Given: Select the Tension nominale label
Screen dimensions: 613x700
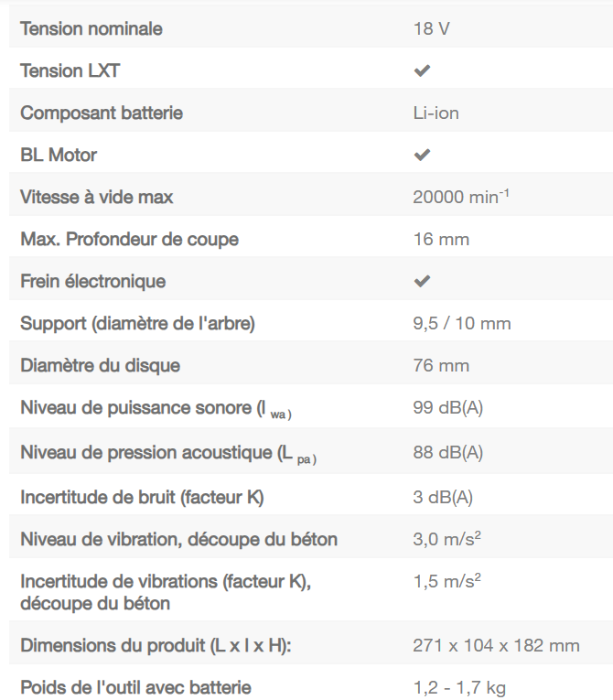Looking at the screenshot, I should (91, 28).
